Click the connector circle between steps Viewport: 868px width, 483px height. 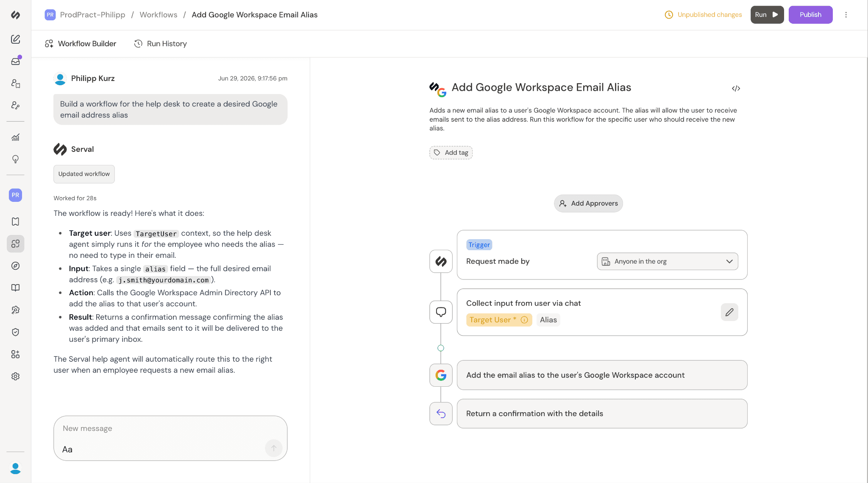click(441, 348)
